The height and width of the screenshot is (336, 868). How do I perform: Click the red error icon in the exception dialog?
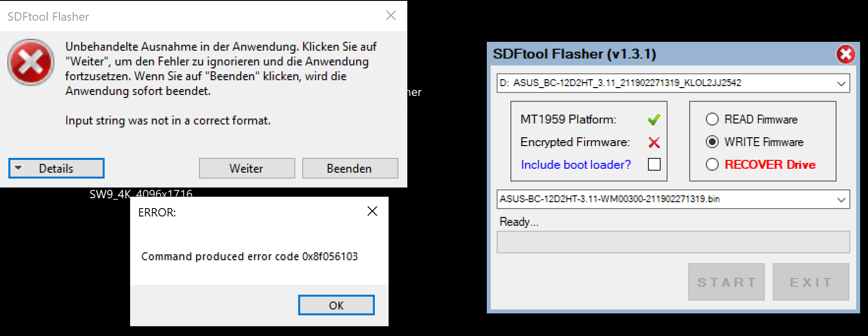[x=31, y=62]
